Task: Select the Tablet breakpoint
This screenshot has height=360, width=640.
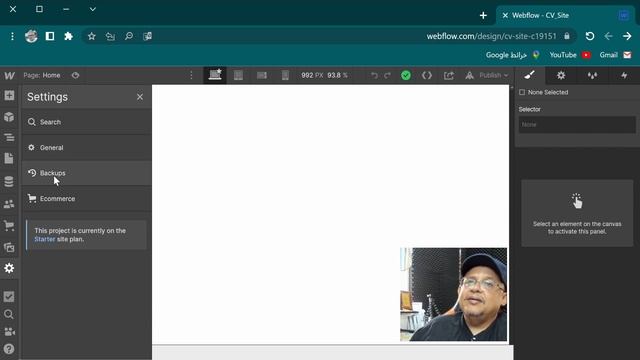Action: [x=238, y=75]
